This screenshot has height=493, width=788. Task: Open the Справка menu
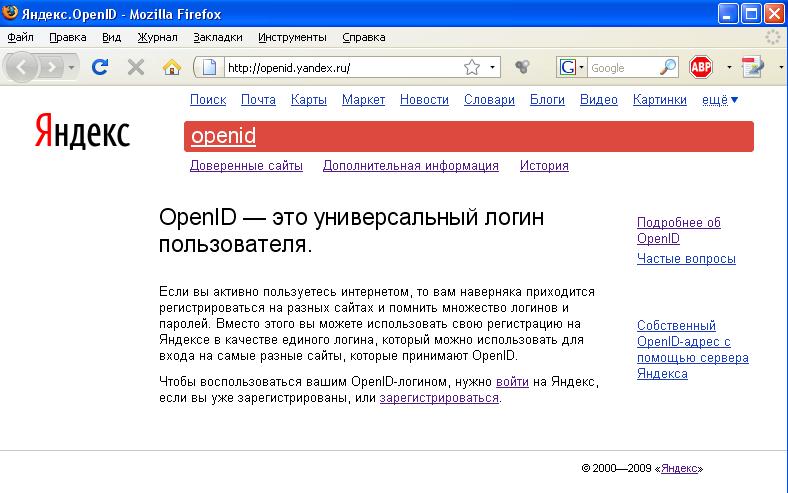[364, 37]
